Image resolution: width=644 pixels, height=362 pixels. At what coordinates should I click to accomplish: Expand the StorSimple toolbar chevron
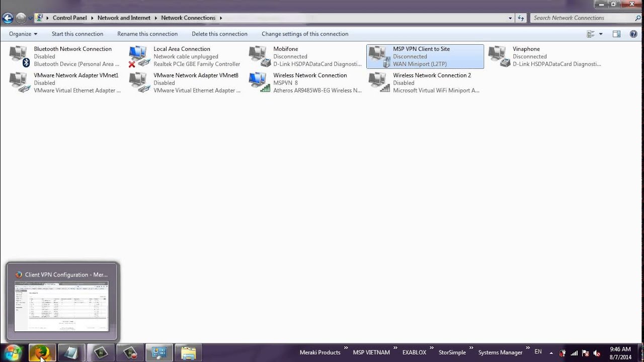(x=471, y=347)
